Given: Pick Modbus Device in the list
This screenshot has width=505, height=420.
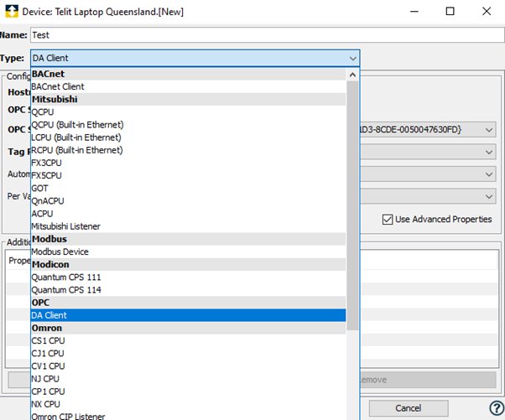Looking at the screenshot, I should click(x=189, y=252).
